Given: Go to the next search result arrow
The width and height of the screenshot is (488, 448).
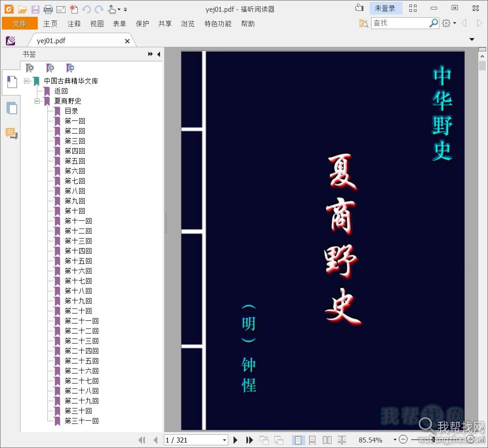Looking at the screenshot, I should (479, 23).
